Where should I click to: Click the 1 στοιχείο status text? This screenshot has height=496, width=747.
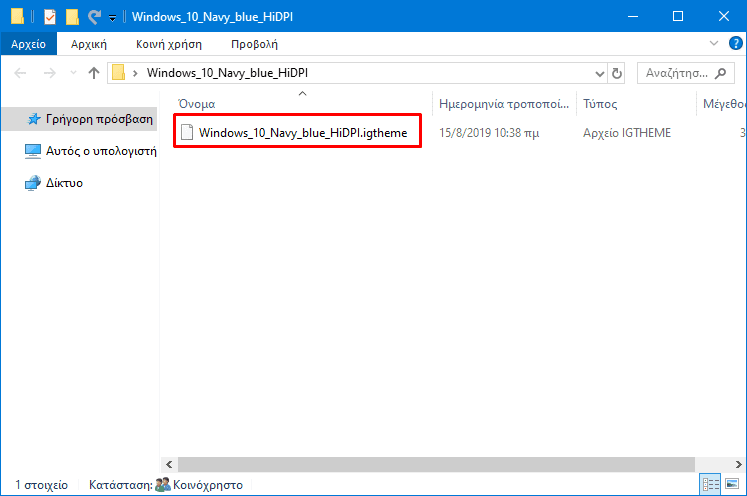(x=41, y=485)
